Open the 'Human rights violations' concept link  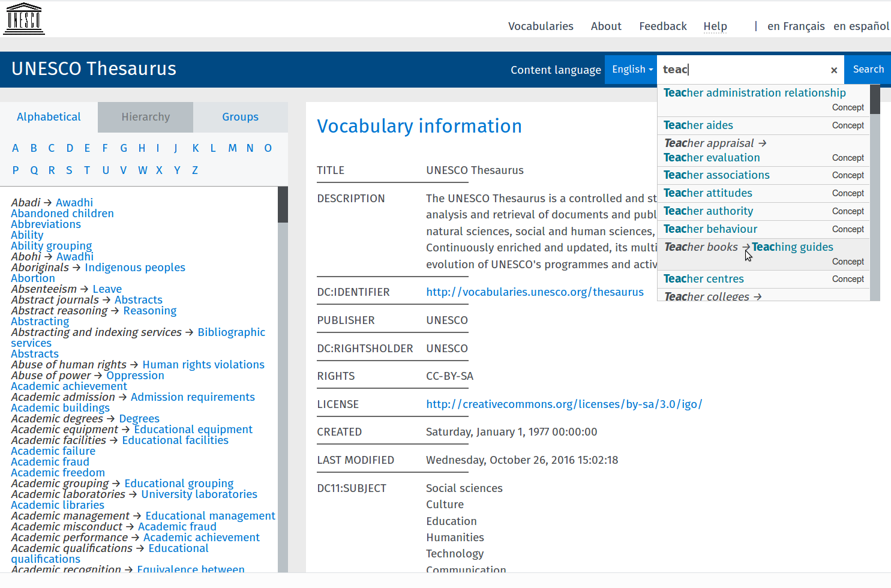[203, 365]
